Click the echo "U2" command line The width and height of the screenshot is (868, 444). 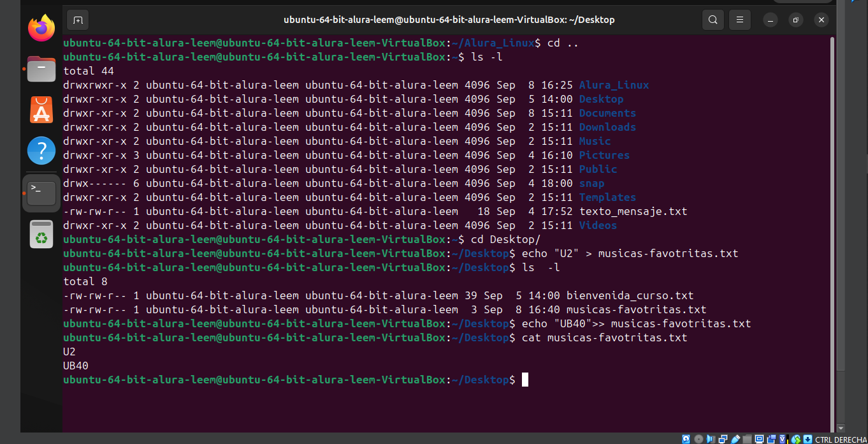(x=630, y=253)
